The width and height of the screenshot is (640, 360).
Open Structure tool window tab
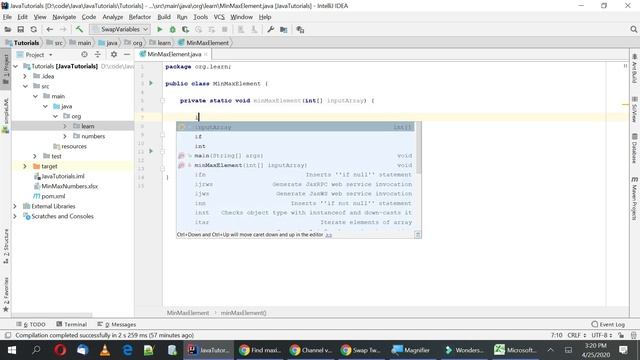[x=6, y=246]
